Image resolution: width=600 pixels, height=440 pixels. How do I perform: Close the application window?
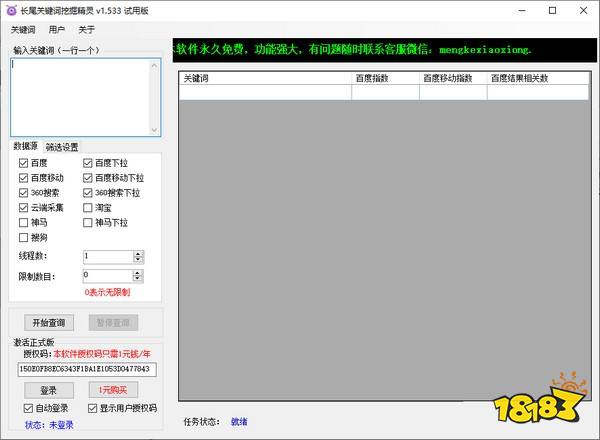pyautogui.click(x=583, y=11)
